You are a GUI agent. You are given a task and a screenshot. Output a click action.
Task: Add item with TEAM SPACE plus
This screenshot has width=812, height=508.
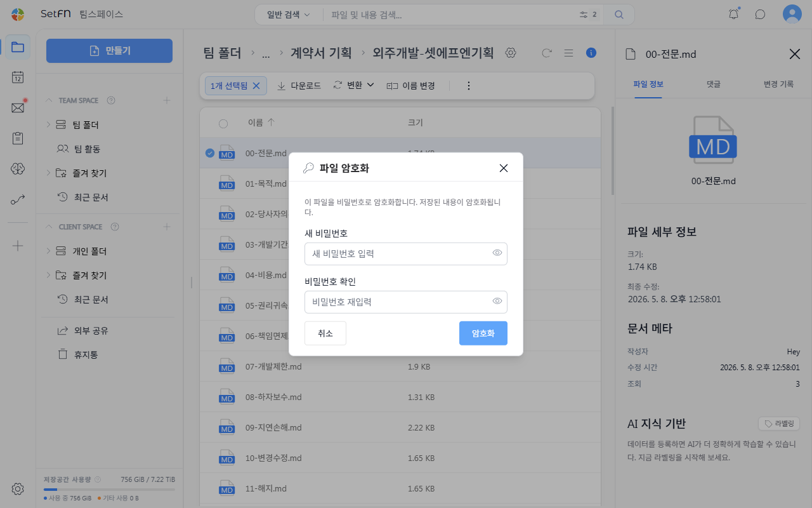pos(167,100)
